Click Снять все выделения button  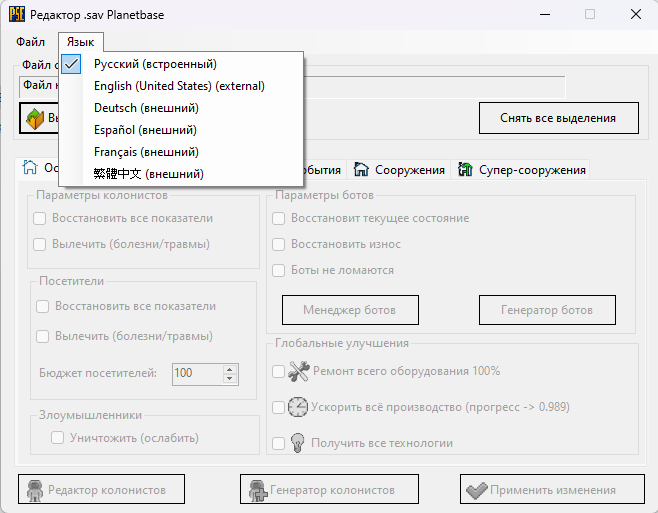pos(559,118)
